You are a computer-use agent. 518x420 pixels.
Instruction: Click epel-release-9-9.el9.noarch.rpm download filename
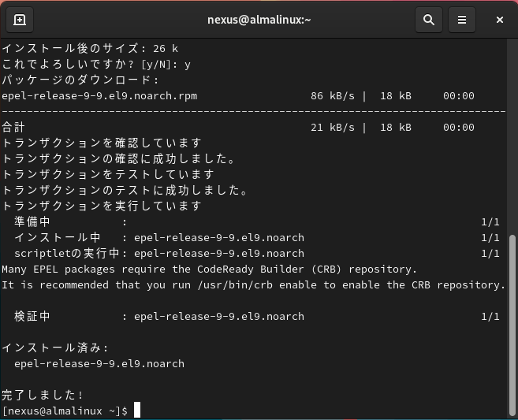99,95
